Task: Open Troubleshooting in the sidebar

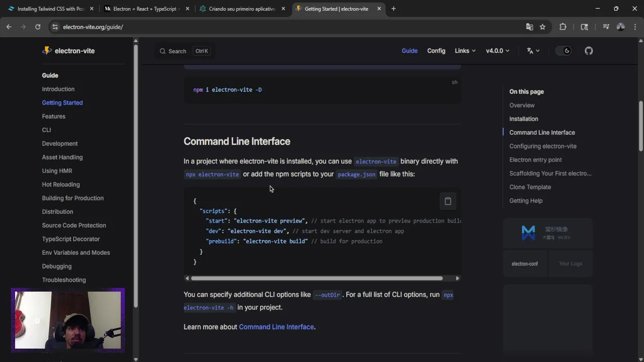Action: (64, 279)
